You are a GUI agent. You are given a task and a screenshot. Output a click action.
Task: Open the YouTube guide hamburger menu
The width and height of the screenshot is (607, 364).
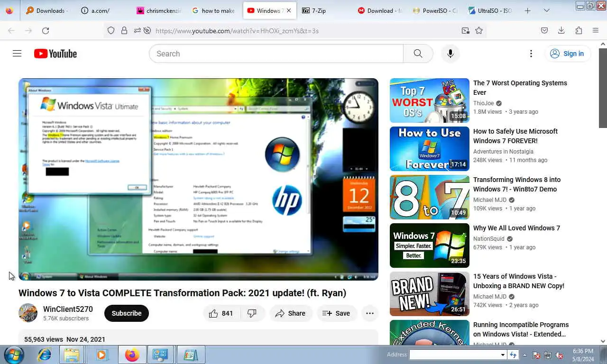point(17,54)
